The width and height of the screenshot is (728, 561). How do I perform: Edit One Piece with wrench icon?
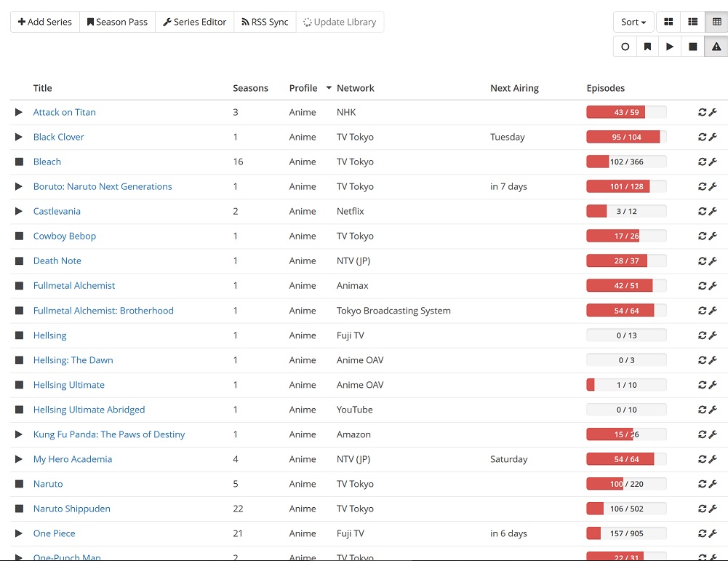(x=713, y=533)
